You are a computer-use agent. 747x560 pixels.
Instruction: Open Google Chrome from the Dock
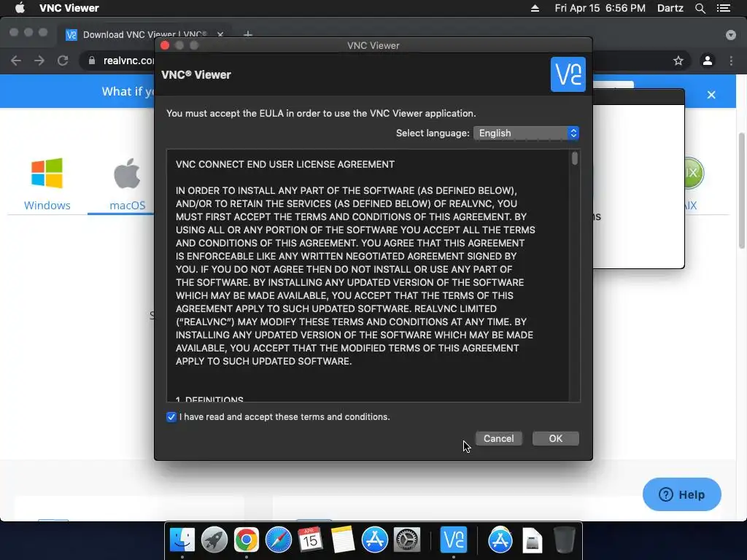(247, 540)
